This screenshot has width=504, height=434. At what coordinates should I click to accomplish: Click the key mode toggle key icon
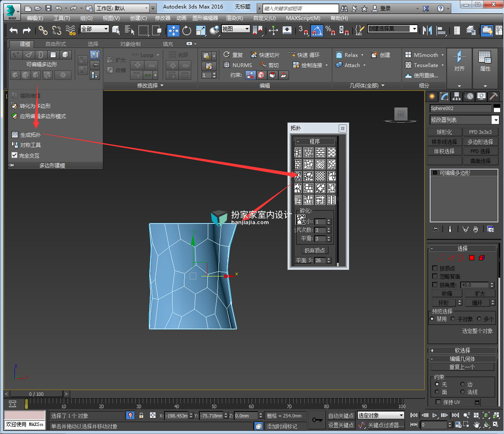click(x=317, y=420)
